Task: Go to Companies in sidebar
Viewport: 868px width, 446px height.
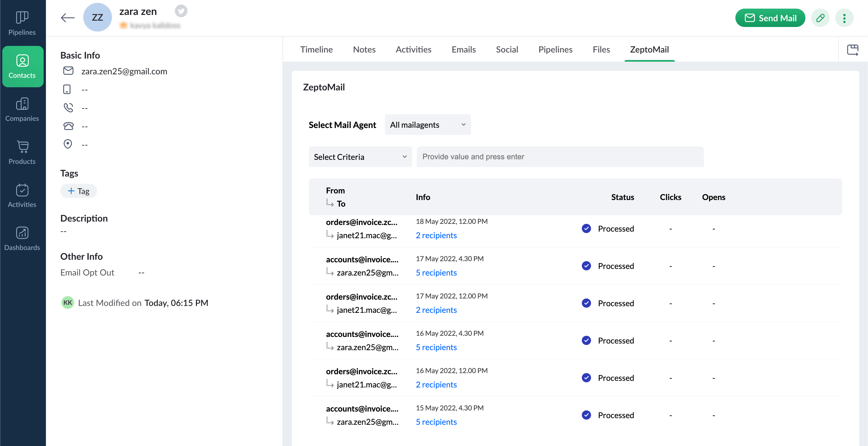Action: pyautogui.click(x=22, y=109)
